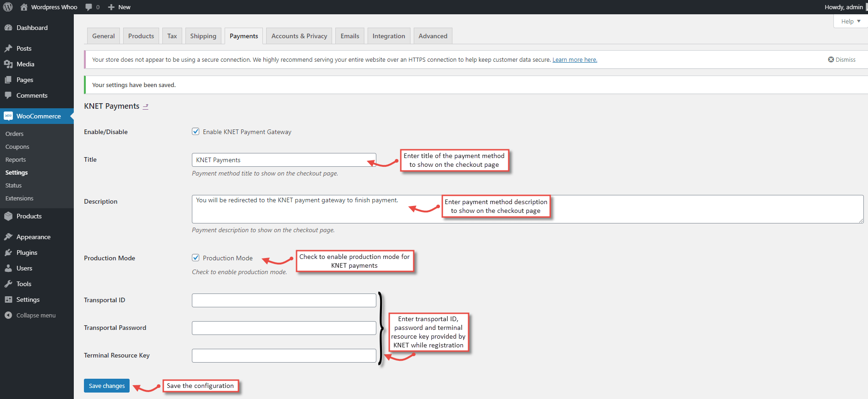Focus the Title input field
Viewport: 868px width, 399px height.
coord(284,160)
